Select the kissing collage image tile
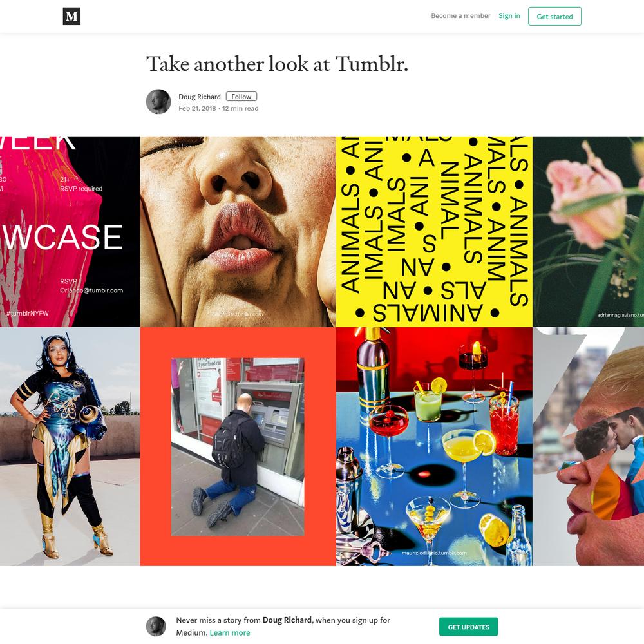The image size is (644, 644). tap(588, 446)
